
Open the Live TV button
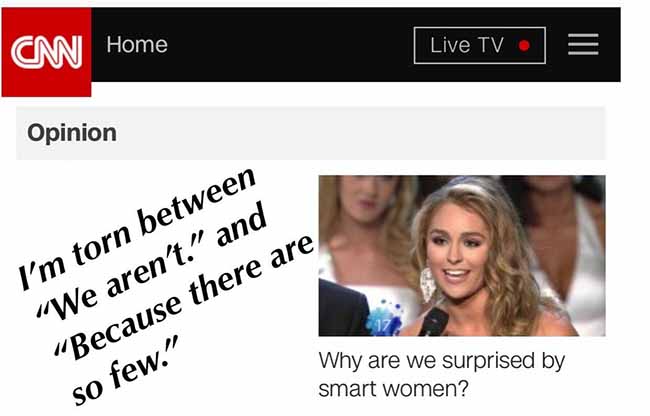tap(480, 45)
